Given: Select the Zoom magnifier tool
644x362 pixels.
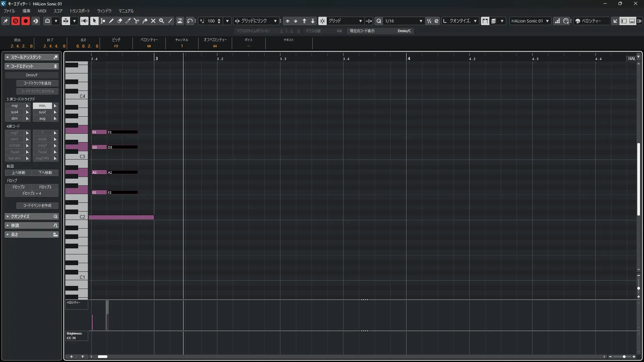Looking at the screenshot, I should point(161,21).
